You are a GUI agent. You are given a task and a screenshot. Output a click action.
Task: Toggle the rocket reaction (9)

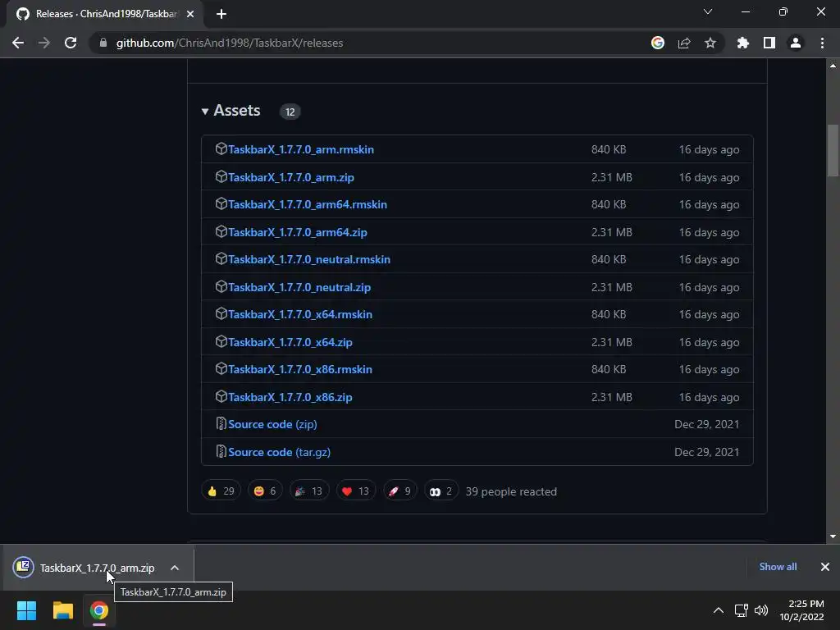click(x=399, y=491)
